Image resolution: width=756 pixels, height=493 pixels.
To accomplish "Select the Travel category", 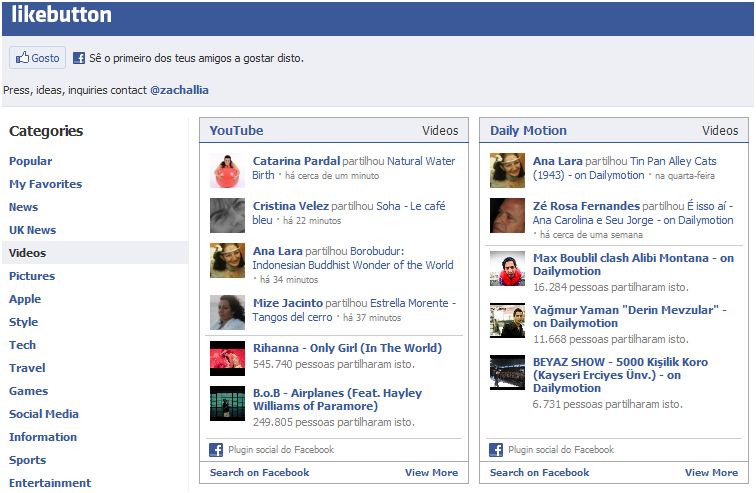I will pyautogui.click(x=27, y=368).
